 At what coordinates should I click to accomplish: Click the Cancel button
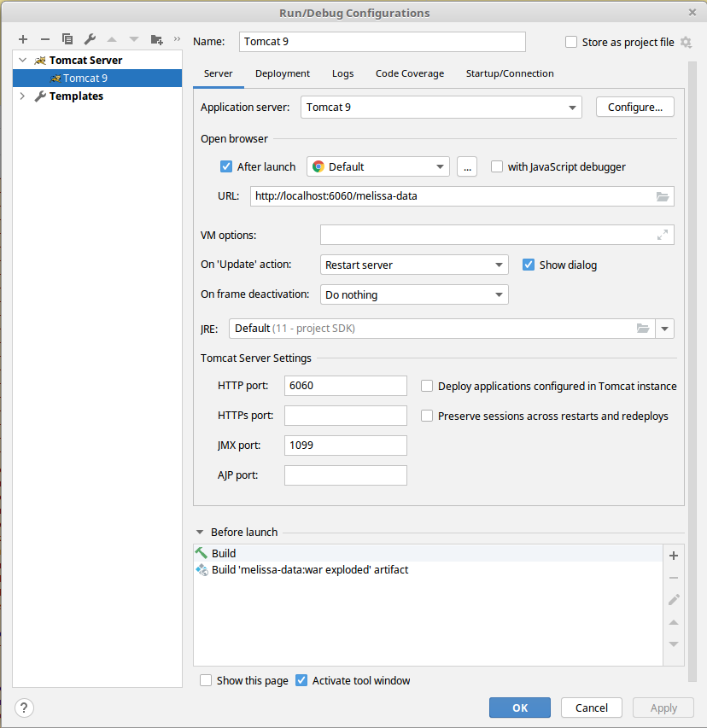coord(592,708)
